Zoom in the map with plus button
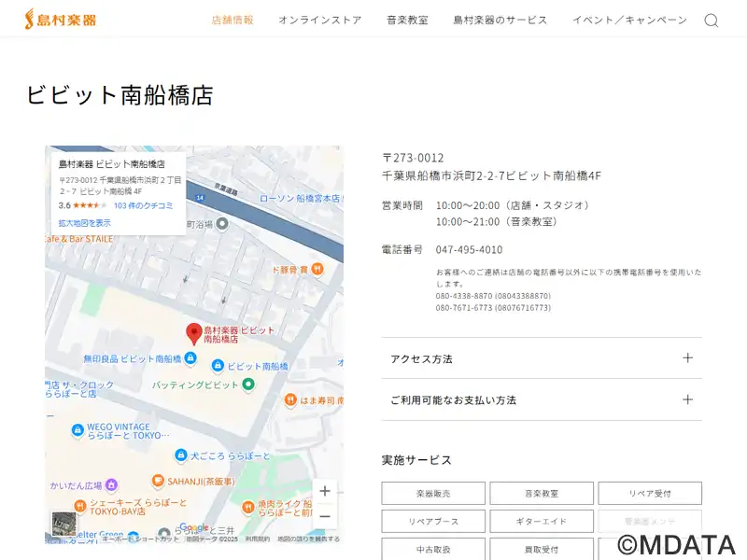Image resolution: width=747 pixels, height=560 pixels. [325, 491]
